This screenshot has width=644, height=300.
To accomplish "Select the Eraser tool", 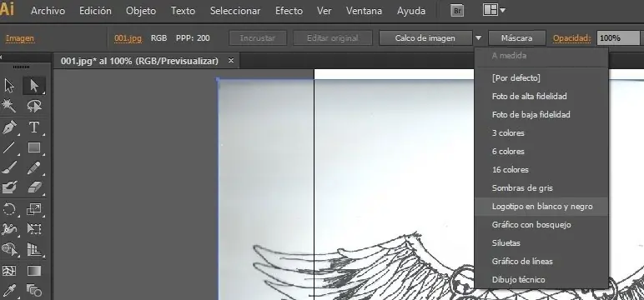I will point(34,187).
